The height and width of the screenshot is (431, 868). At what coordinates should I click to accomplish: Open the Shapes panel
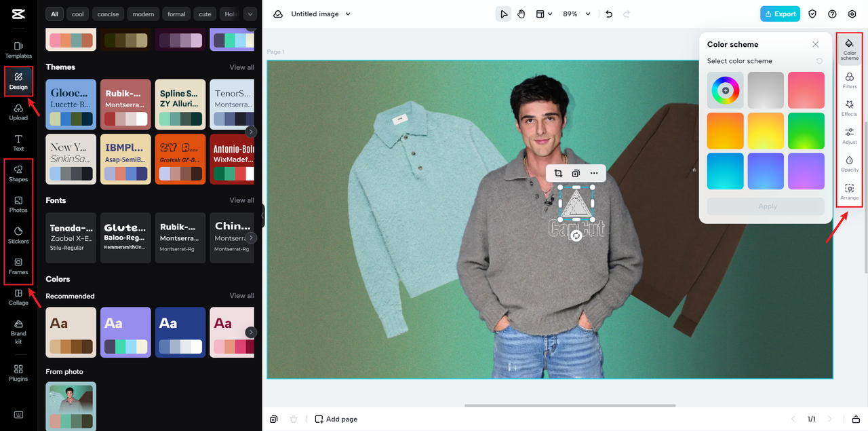tap(18, 174)
